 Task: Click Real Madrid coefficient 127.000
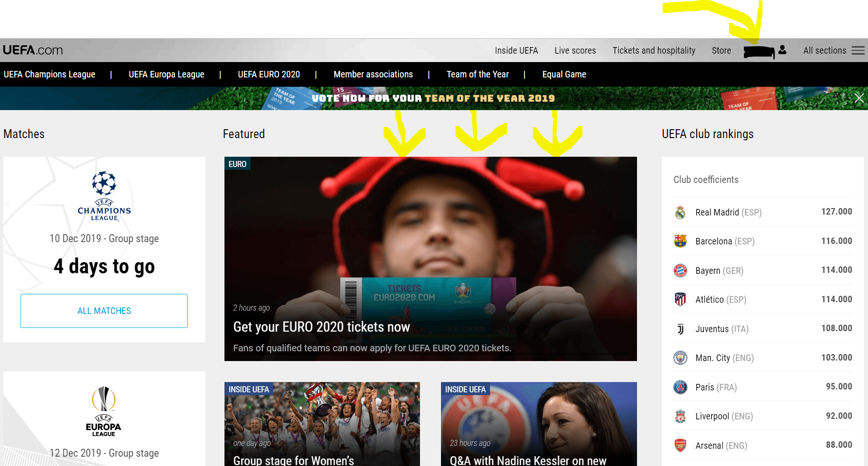coord(837,211)
